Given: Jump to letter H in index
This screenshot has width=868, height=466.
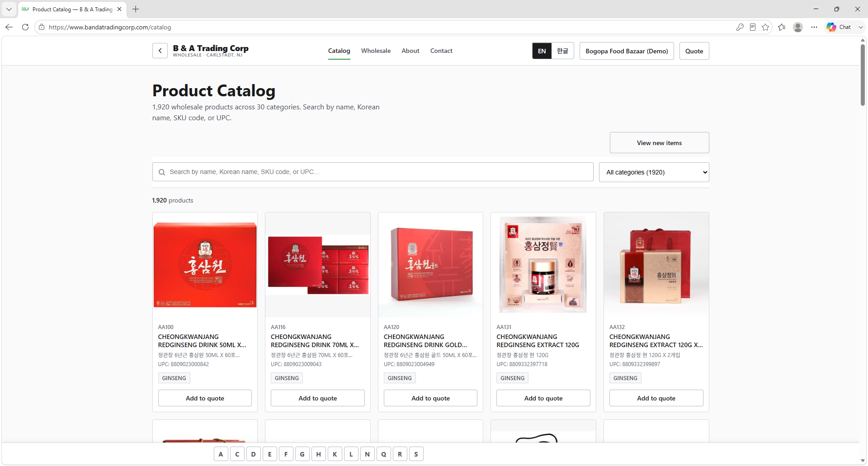Looking at the screenshot, I should coord(318,454).
